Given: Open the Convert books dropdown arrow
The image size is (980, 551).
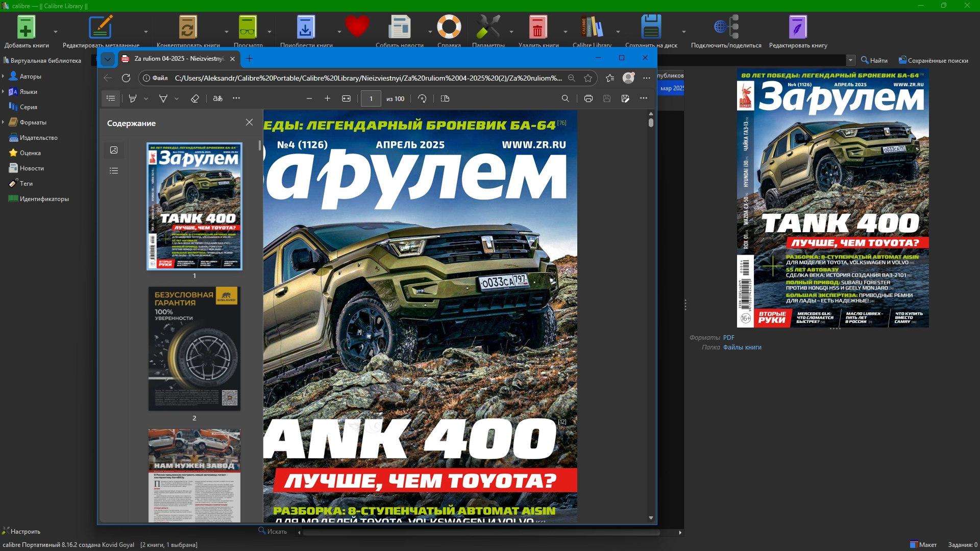Looking at the screenshot, I should (x=227, y=32).
